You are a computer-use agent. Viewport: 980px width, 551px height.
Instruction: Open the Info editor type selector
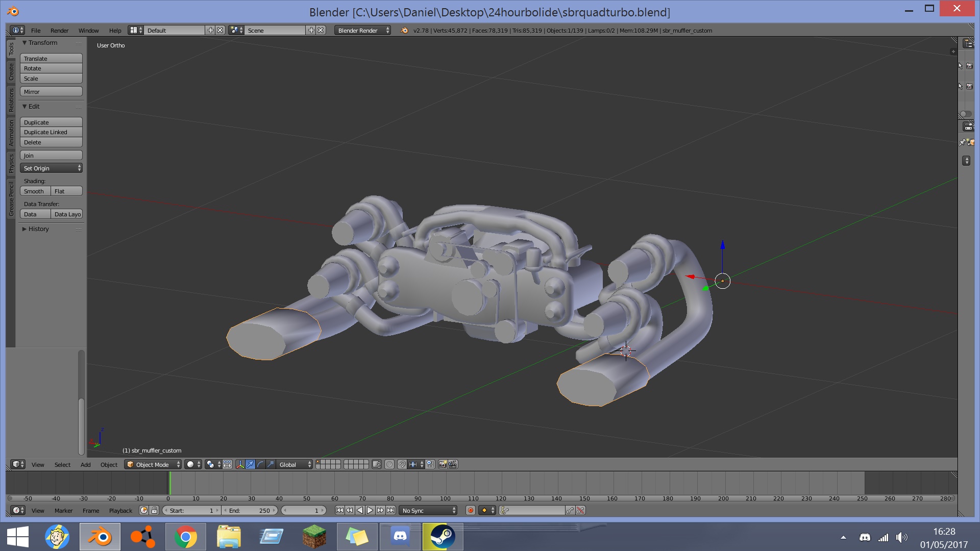[x=17, y=30]
